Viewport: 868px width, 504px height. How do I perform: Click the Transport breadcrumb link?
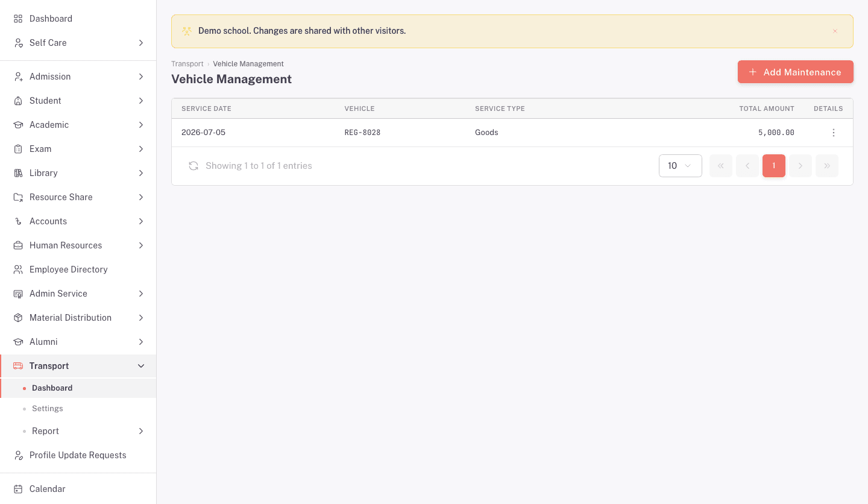187,64
